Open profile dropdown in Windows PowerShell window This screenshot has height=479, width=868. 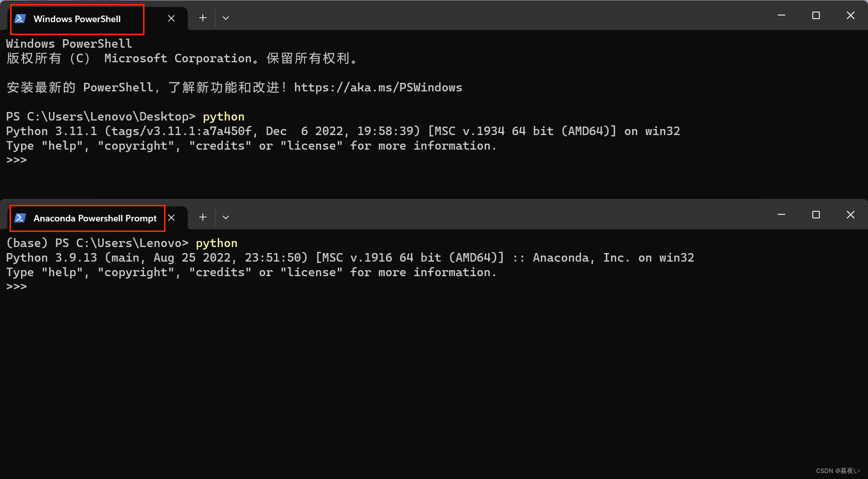point(226,18)
